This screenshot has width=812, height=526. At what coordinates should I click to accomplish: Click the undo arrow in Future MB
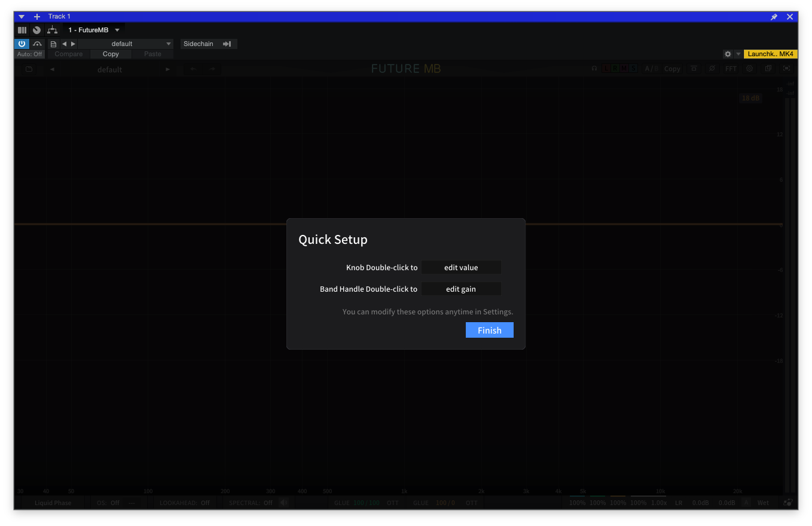coord(193,69)
